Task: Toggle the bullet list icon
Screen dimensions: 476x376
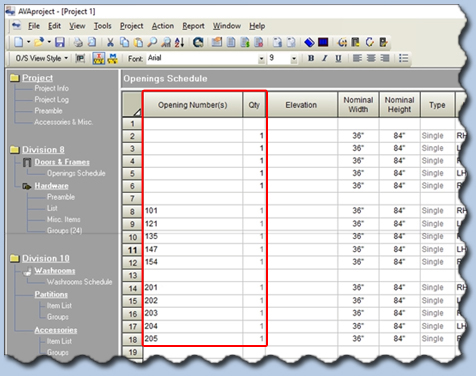Action: click(403, 58)
